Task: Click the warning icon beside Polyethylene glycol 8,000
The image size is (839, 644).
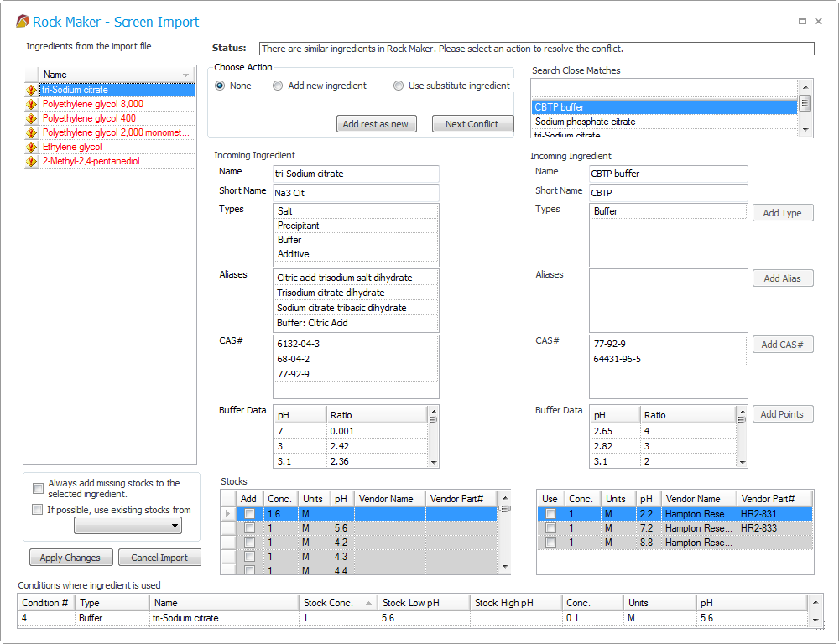Action: [31, 104]
